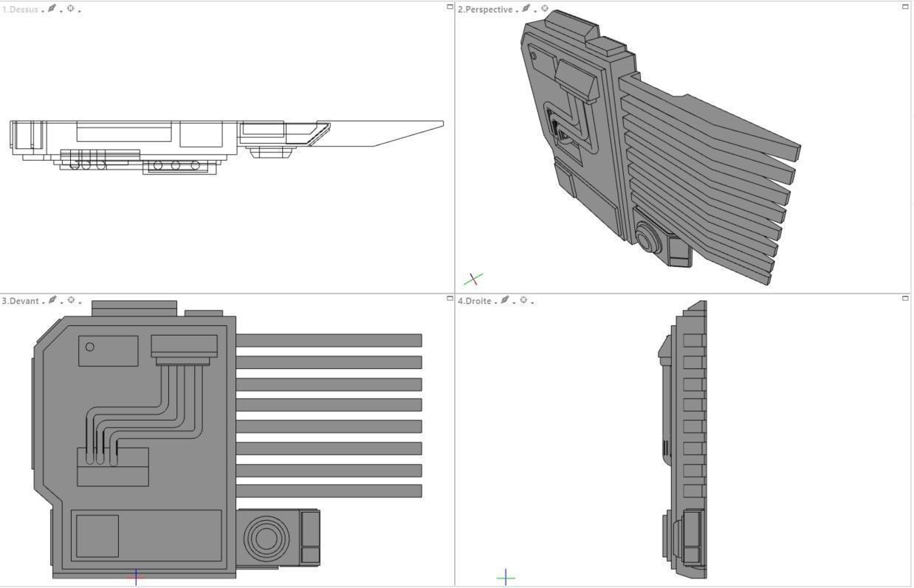Screen dimensions: 914x588
Task: Click the target camera icon in Droite viewport
Action: tap(523, 300)
